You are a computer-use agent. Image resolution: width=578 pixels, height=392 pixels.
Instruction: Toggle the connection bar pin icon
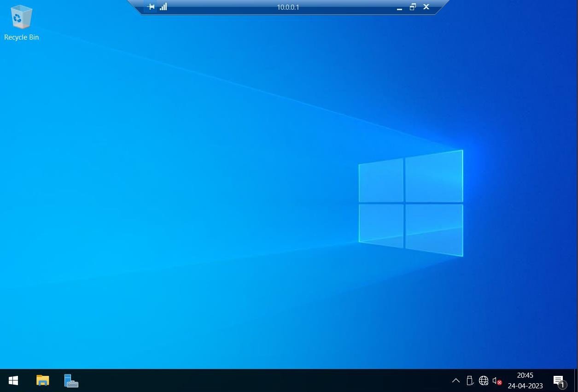(151, 7)
